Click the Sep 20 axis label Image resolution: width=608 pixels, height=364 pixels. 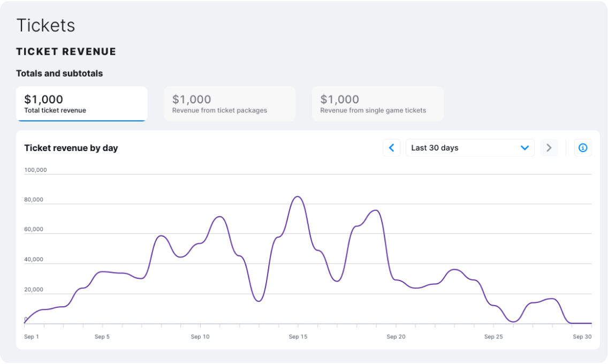[x=396, y=337]
